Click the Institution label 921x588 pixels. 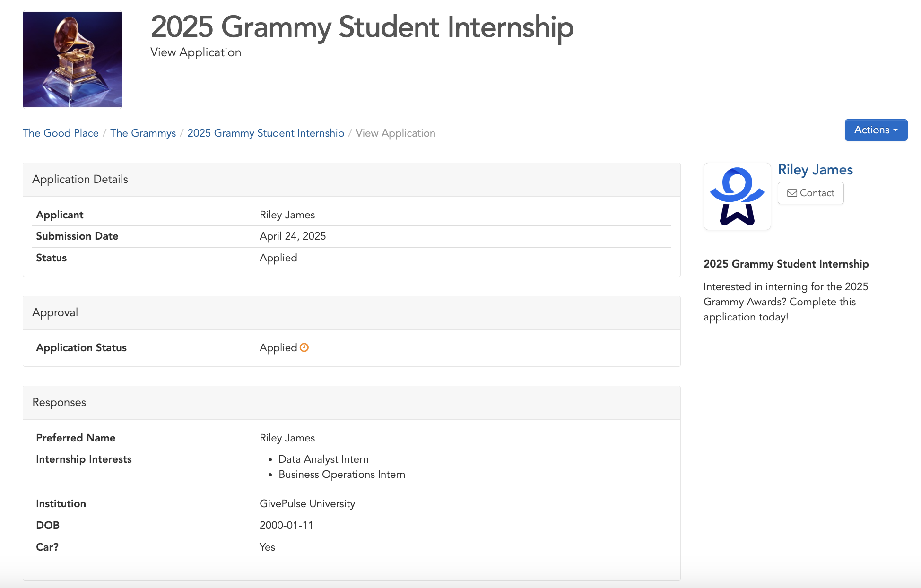(61, 503)
